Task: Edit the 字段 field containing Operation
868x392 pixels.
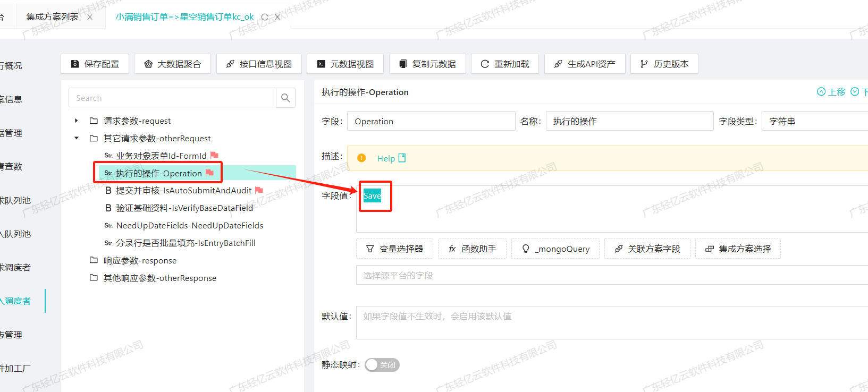Action: 431,121
